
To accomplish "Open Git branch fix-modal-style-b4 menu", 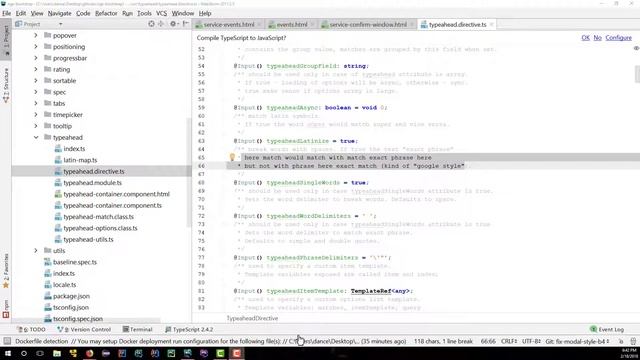I will click(577, 341).
